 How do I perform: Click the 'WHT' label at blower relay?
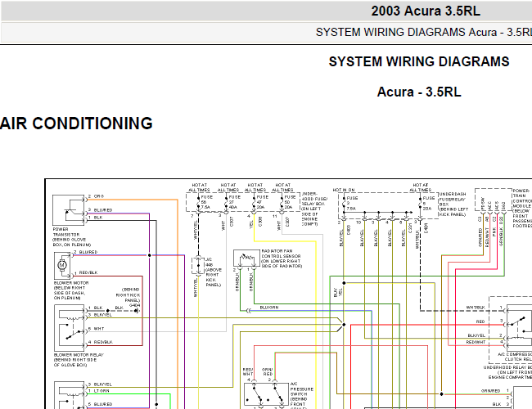[99, 329]
